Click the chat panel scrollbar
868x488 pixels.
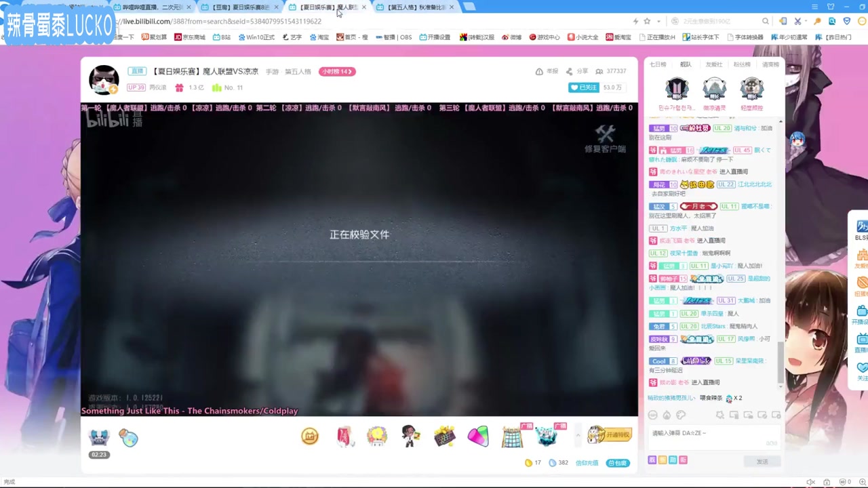pyautogui.click(x=780, y=363)
